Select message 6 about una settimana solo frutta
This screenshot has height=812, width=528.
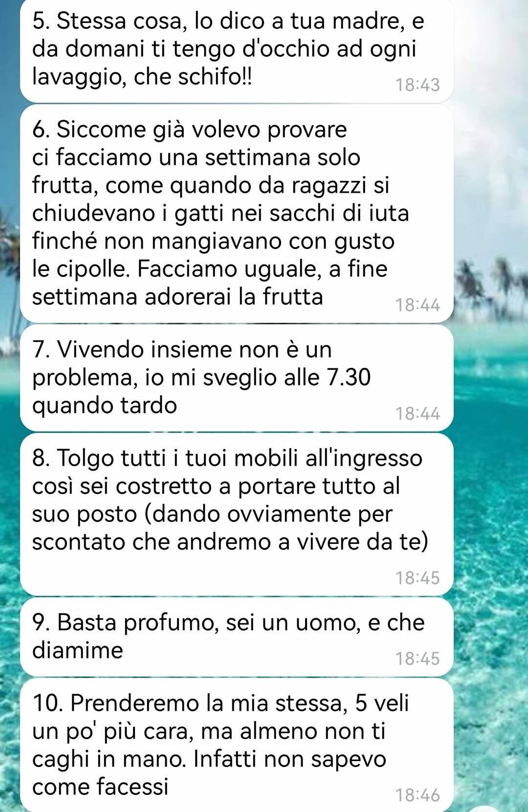pyautogui.click(x=237, y=214)
